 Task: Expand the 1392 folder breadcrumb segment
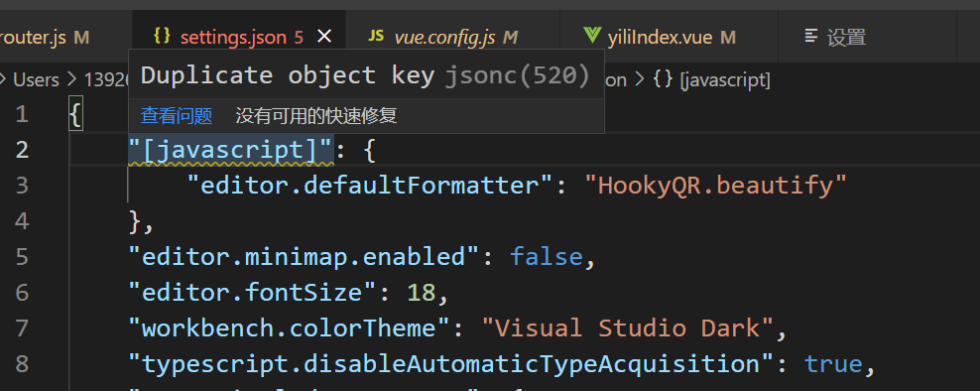(106, 80)
